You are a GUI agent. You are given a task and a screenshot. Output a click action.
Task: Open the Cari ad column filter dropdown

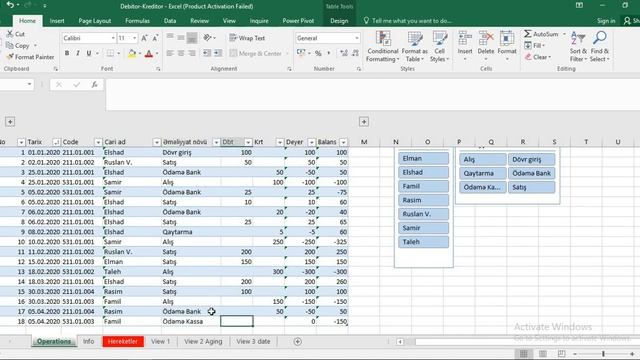click(x=156, y=142)
